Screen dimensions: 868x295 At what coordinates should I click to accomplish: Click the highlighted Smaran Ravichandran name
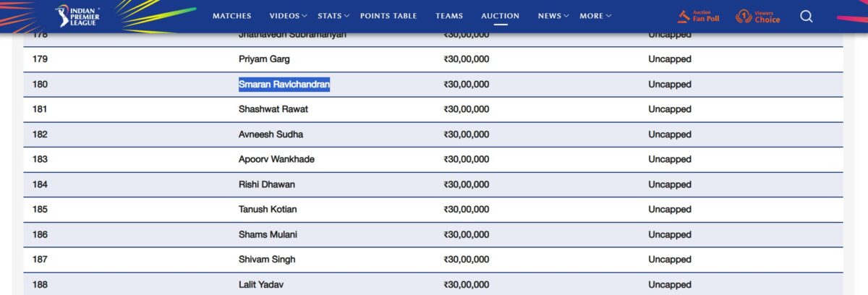[284, 85]
